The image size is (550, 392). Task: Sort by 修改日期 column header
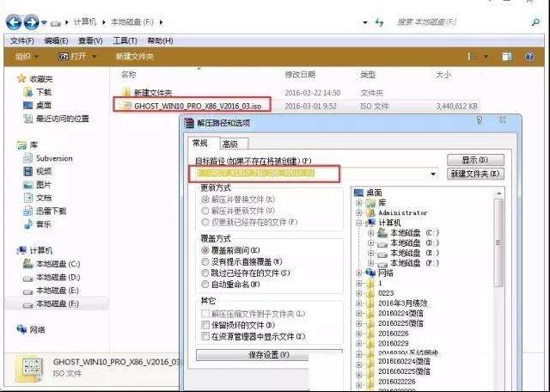click(x=300, y=75)
